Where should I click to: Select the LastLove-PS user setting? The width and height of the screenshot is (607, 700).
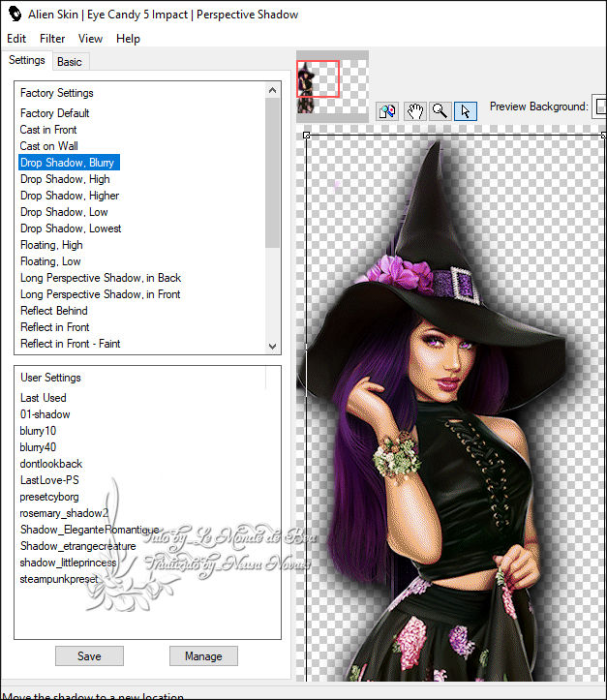[49, 480]
